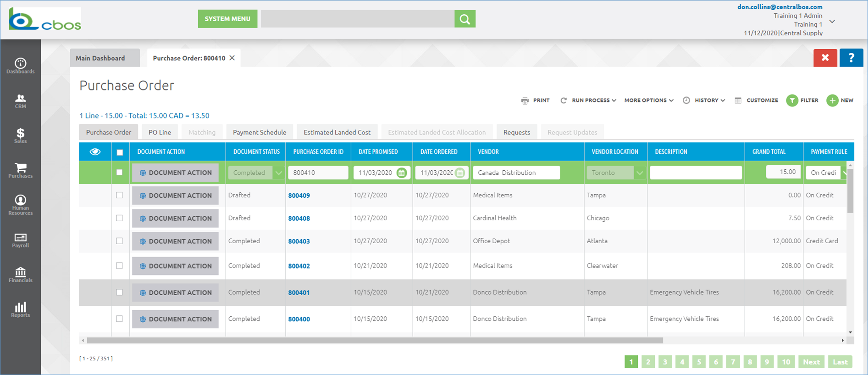Check the box for order 800409

[x=120, y=195]
